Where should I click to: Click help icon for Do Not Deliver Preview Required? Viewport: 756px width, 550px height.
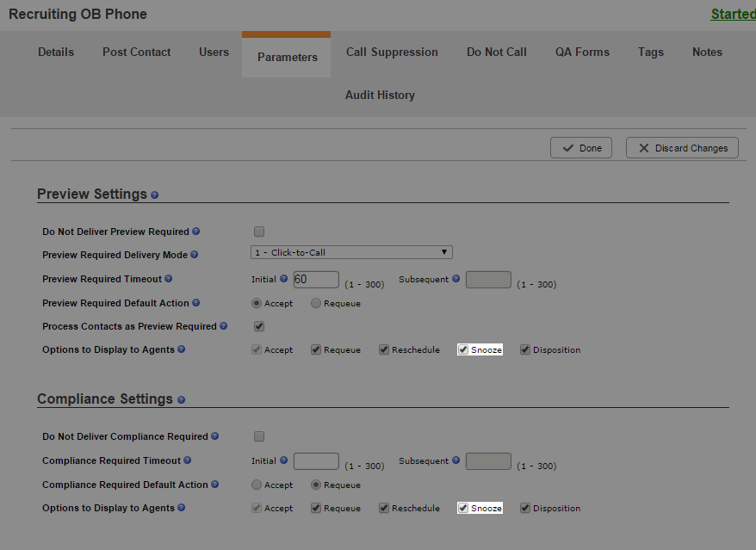coord(195,232)
